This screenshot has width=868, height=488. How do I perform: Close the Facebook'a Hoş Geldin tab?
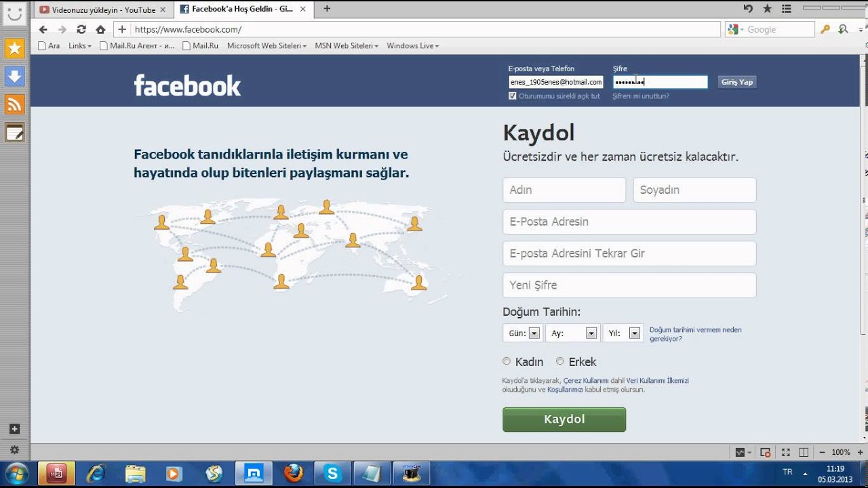[303, 9]
